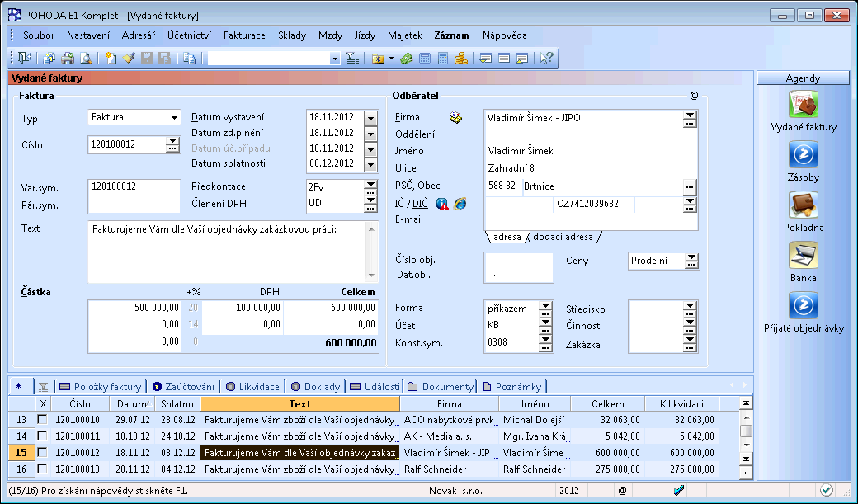The width and height of the screenshot is (858, 504).
Task: Click the first calculator icon in the toolbar
Action: point(425,58)
